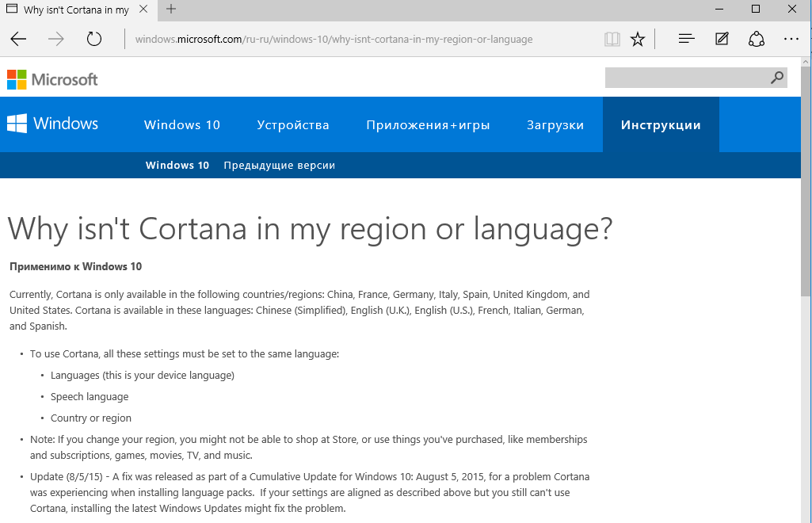Open Предыдущие версии sub-navigation link
Screen dimensions: 812x523
[x=279, y=165]
